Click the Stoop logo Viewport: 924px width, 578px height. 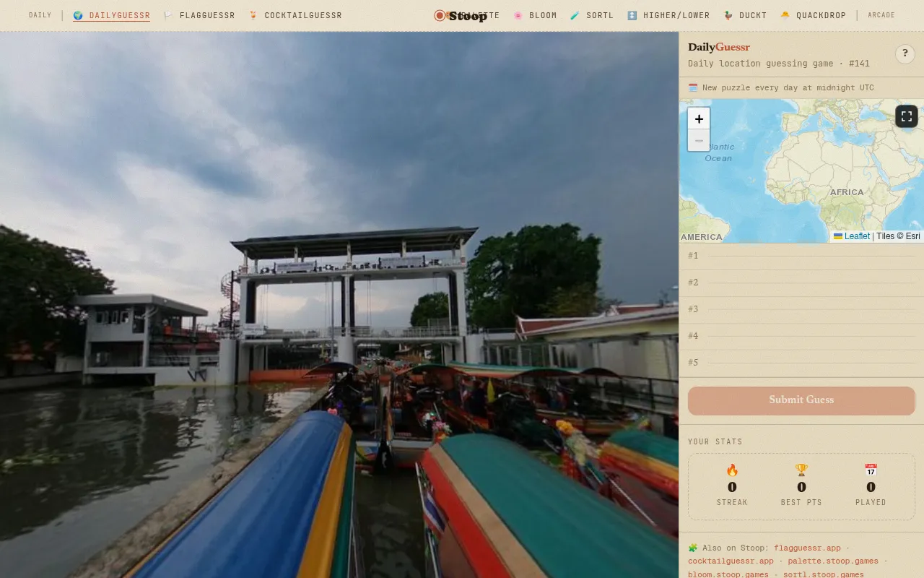tap(461, 15)
